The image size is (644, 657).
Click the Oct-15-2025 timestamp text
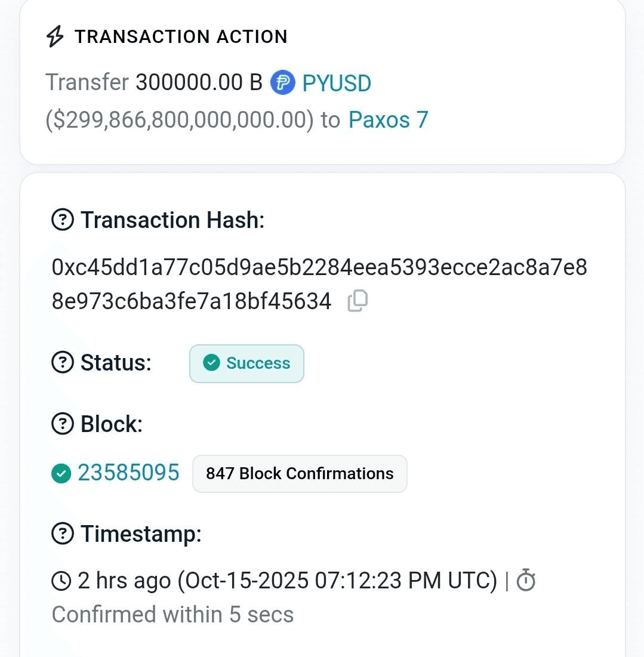coord(337,581)
